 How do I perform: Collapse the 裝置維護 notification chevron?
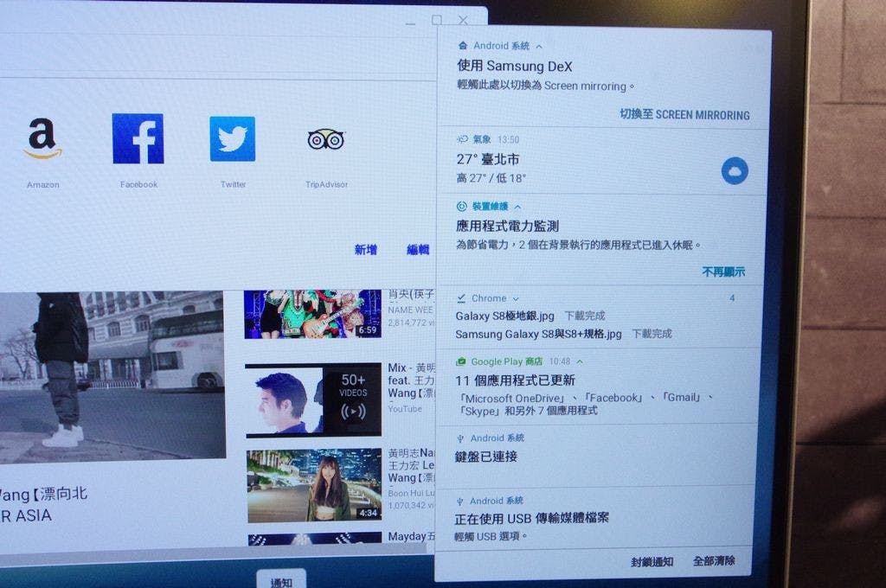click(x=517, y=208)
